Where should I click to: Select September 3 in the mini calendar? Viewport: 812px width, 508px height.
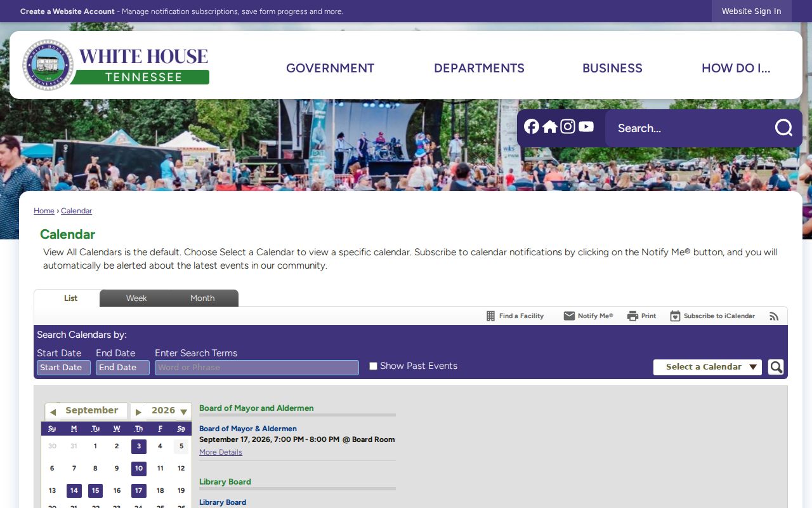click(139, 446)
